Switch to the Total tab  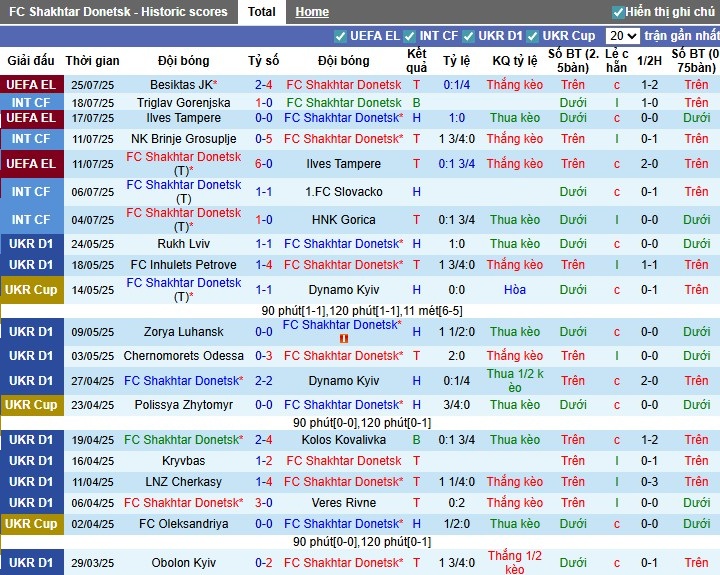262,11
